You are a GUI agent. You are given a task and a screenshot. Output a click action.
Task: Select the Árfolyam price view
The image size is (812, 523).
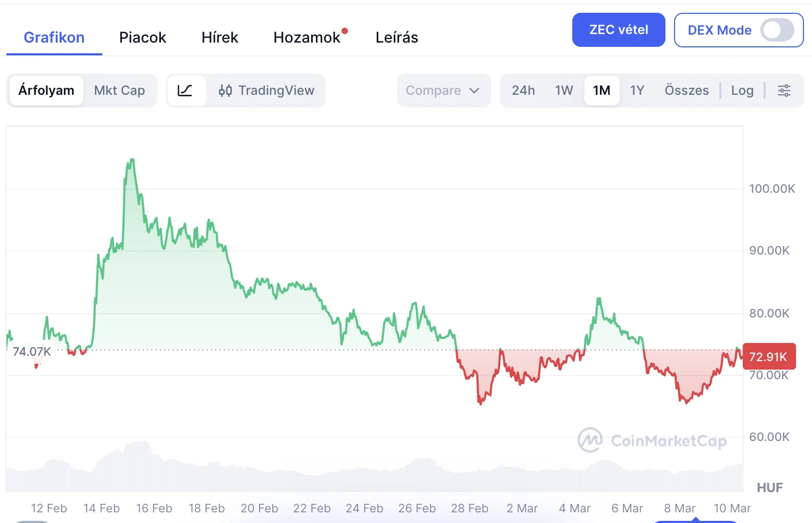click(x=46, y=91)
